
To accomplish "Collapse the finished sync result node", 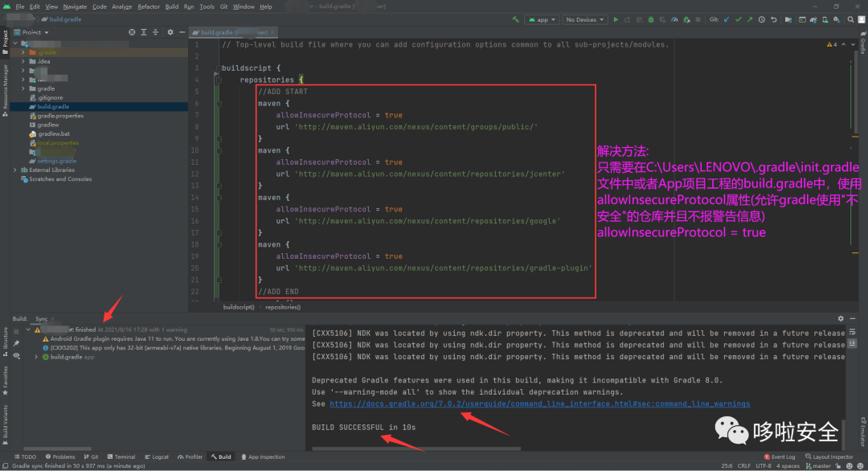I will pyautogui.click(x=28, y=330).
